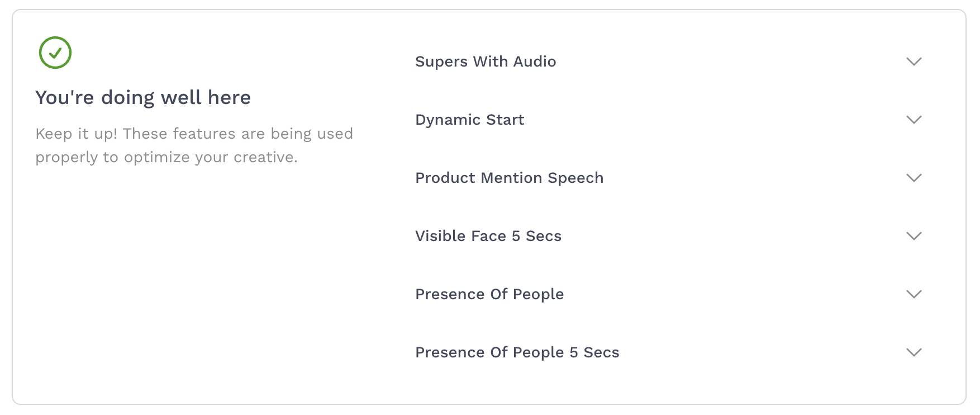Viewport: 980px width, 415px height.
Task: Click the Visible Face 5 Secs title
Action: [x=488, y=236]
